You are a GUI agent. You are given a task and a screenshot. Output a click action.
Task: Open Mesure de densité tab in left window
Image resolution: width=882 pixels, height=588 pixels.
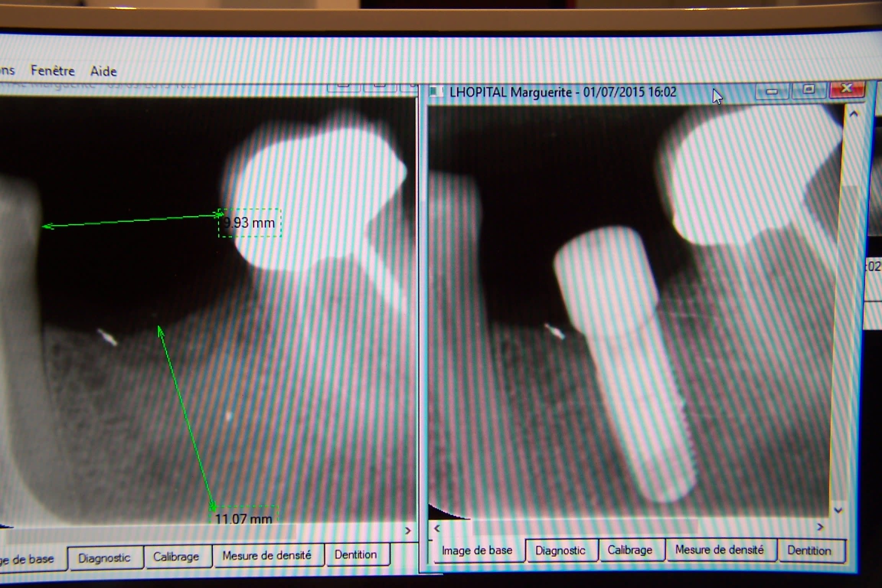267,555
